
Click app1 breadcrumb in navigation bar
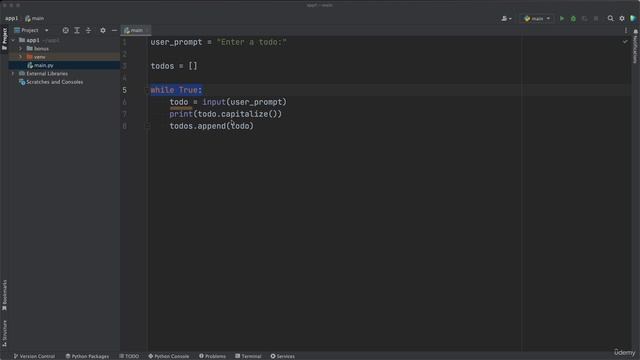tap(11, 18)
